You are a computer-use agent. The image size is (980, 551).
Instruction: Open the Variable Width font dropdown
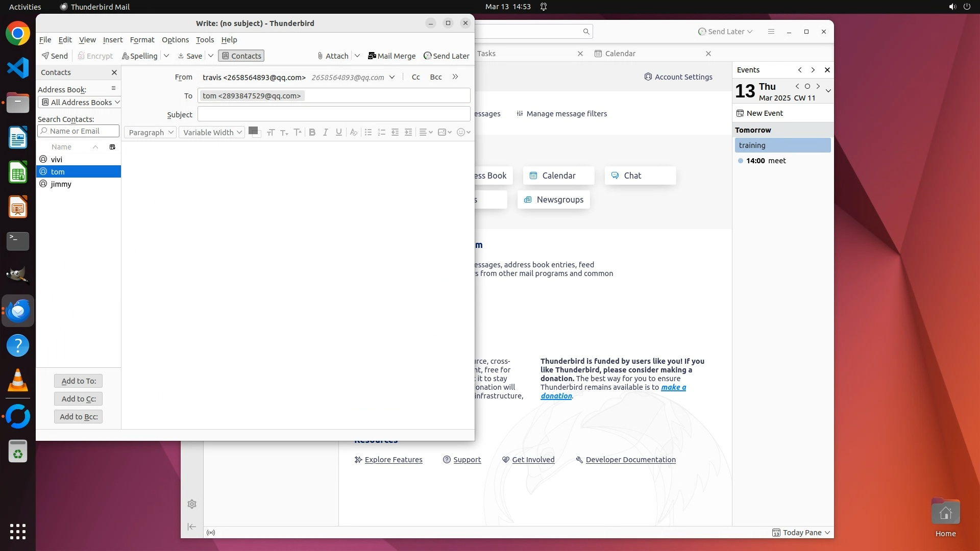212,132
